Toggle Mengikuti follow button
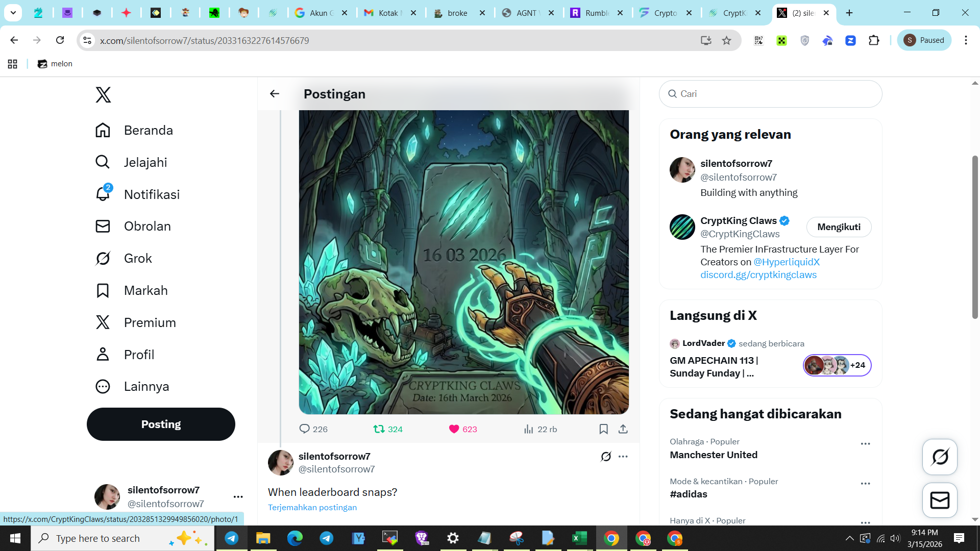The image size is (980, 551). coord(839,227)
